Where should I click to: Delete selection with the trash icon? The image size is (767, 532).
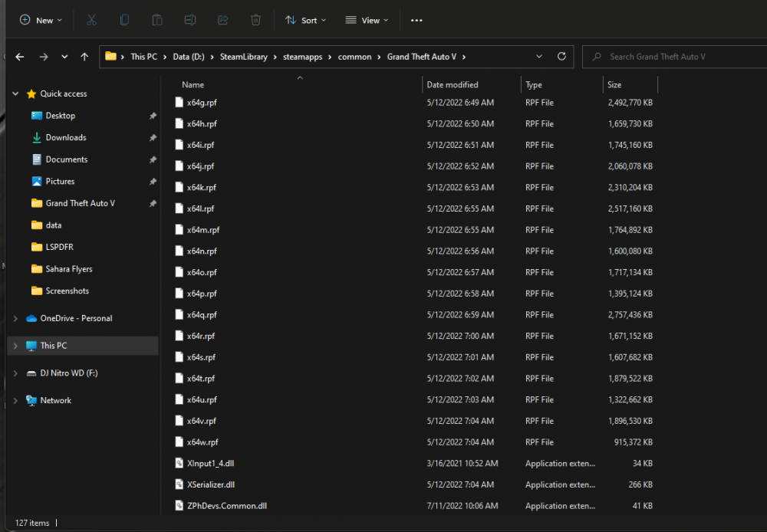click(255, 20)
